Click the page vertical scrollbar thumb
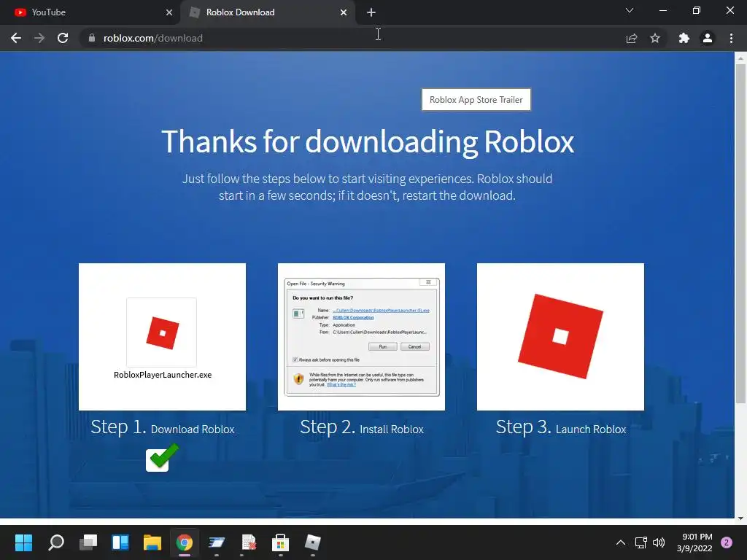Screen dimensions: 747x560 740,233
